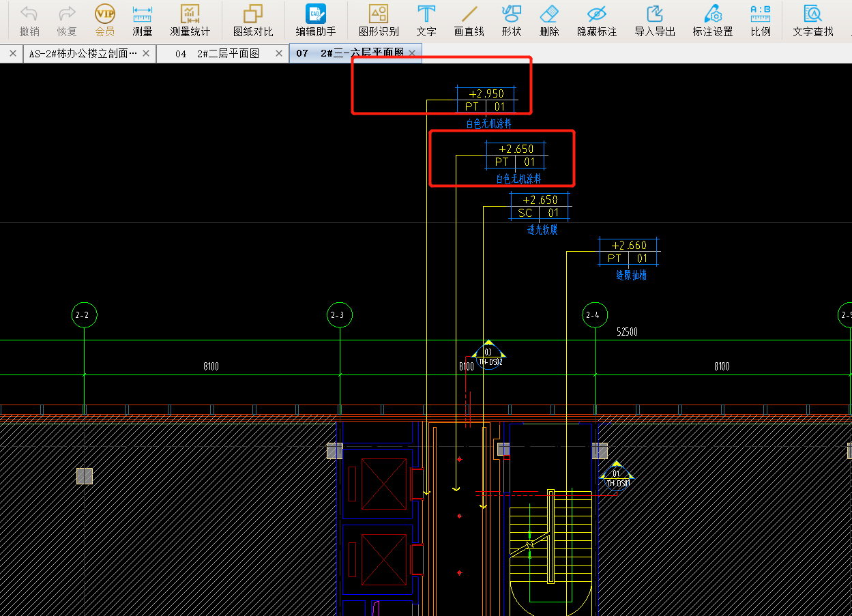Switch to the 04 2#二层平面图 tab
The image size is (852, 616).
click(x=217, y=53)
